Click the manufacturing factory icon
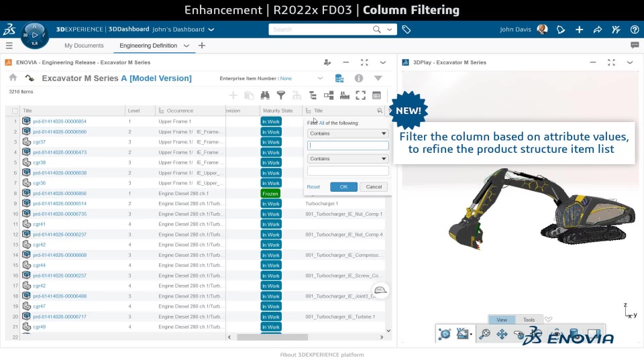644x362 pixels. (345, 95)
